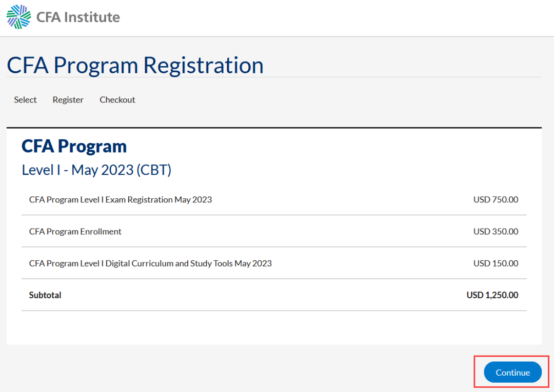This screenshot has width=554, height=392.
Task: Switch to the Checkout step
Action: point(117,100)
